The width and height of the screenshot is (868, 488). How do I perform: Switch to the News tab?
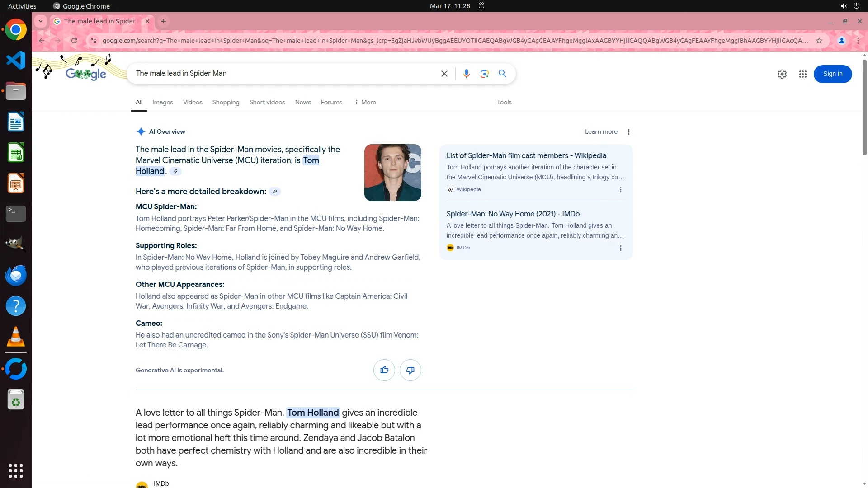pyautogui.click(x=302, y=103)
